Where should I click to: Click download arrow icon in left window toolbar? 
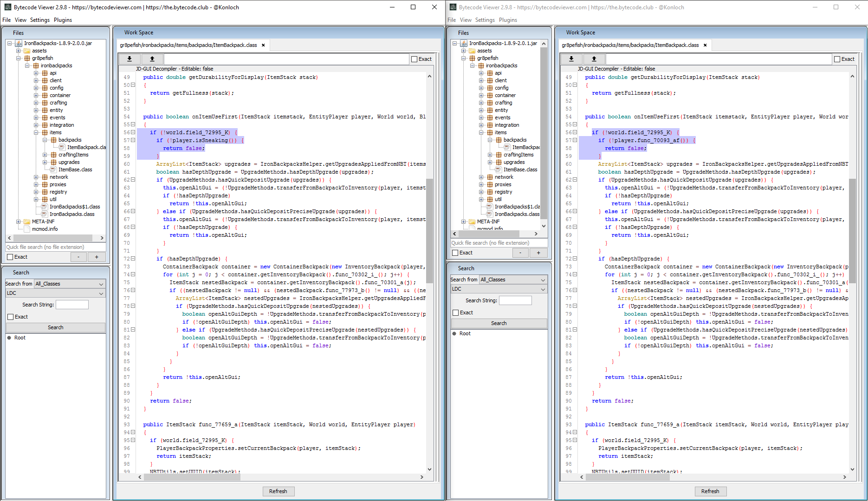pos(130,59)
